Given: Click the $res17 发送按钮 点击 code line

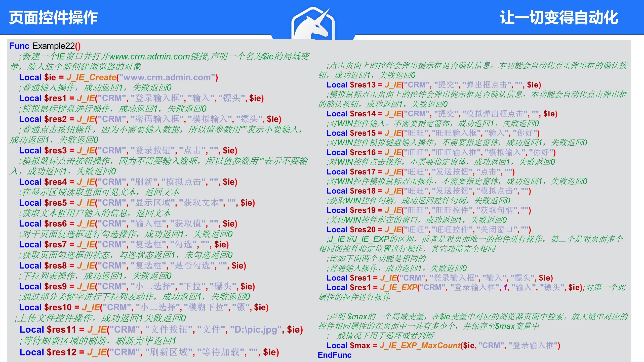Looking at the screenshot, I should (x=420, y=172).
